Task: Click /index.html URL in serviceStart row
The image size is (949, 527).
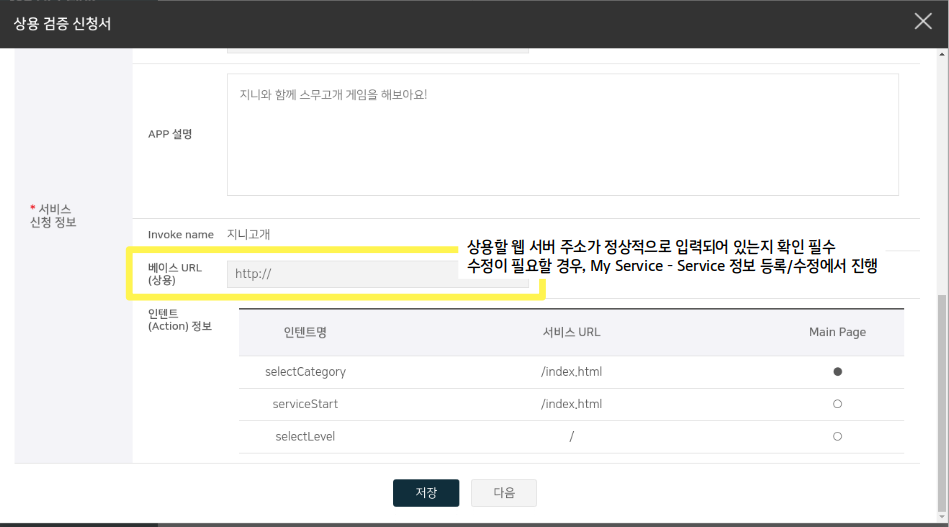Action: 571,404
